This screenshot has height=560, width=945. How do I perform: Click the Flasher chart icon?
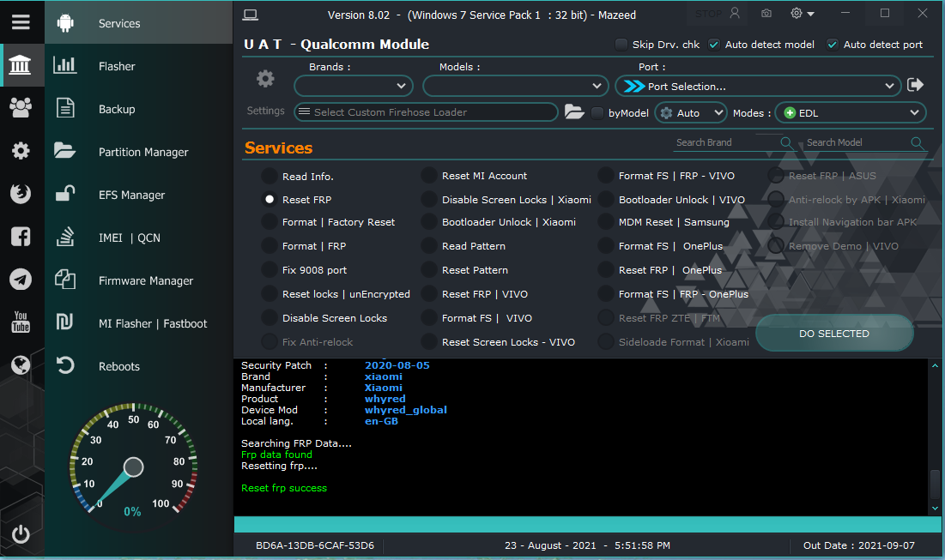tap(65, 65)
